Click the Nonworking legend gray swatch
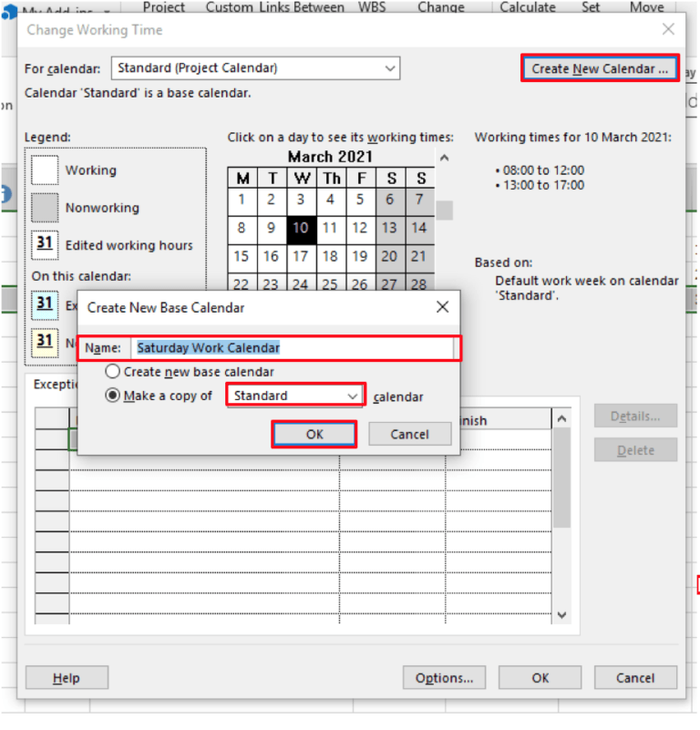This screenshot has width=700, height=730. click(45, 208)
